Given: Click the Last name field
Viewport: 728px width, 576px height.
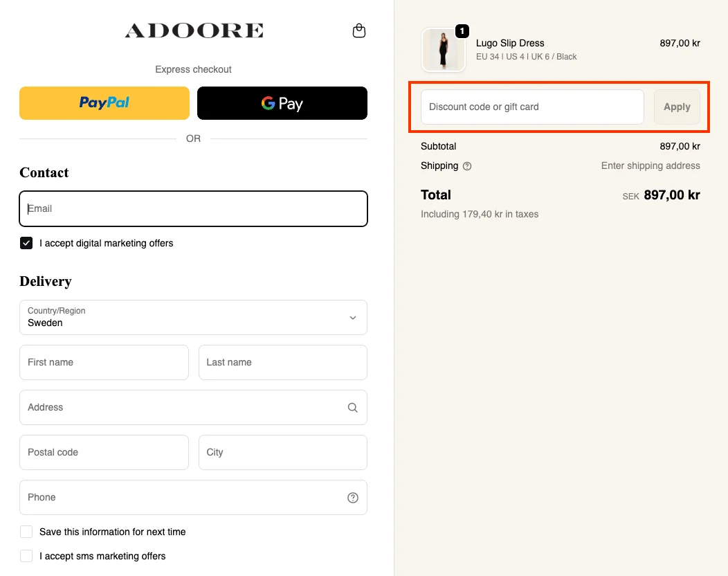Looking at the screenshot, I should (x=282, y=362).
